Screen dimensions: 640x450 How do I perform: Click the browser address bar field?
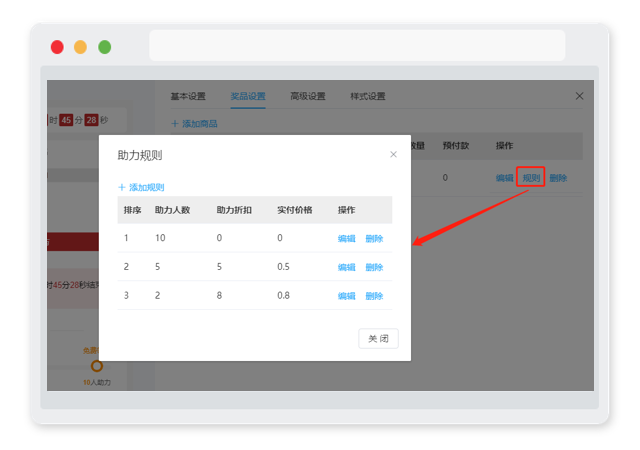pyautogui.click(x=357, y=45)
